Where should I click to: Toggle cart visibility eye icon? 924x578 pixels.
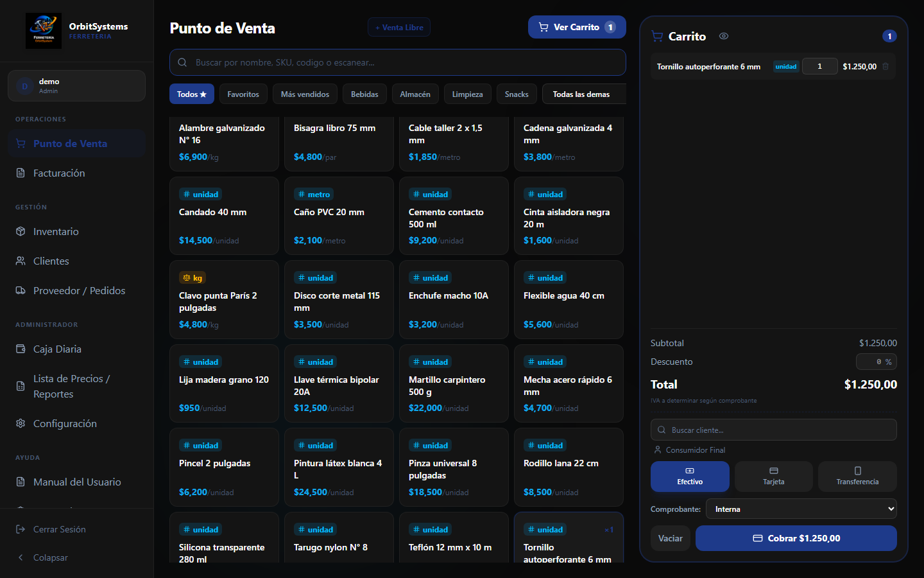[724, 36]
